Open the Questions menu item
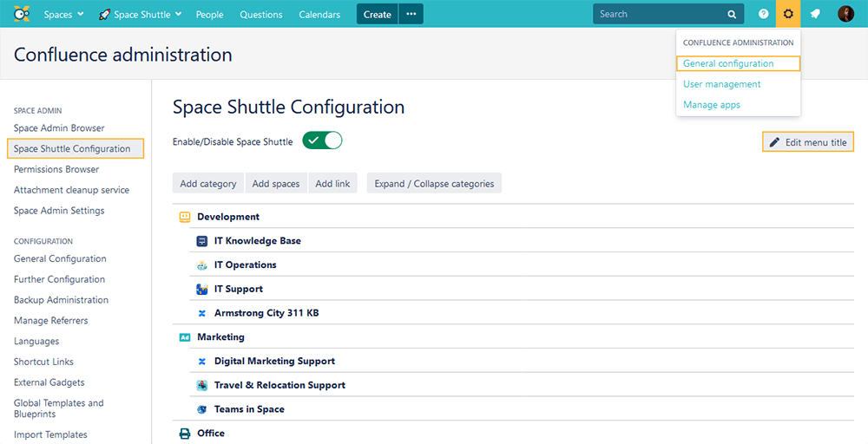This screenshot has height=444, width=868. [261, 15]
